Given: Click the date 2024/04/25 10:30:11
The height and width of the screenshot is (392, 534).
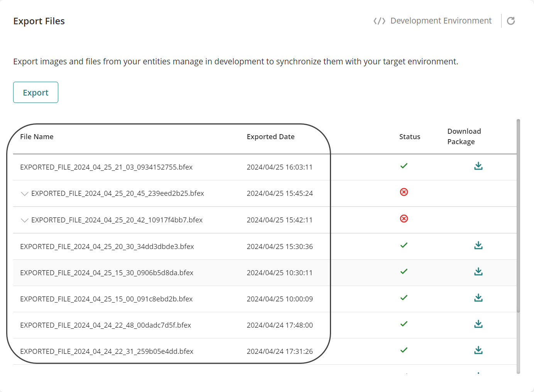Looking at the screenshot, I should coord(280,273).
